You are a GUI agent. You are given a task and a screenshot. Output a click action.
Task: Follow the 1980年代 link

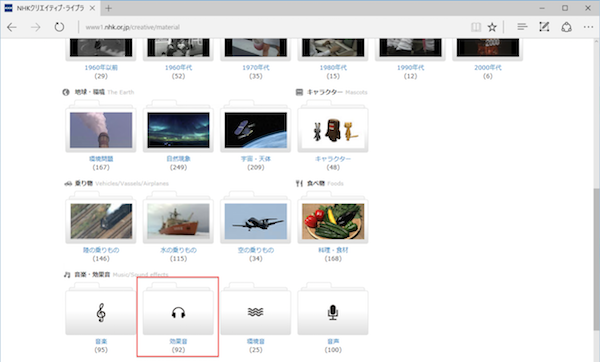[333, 67]
